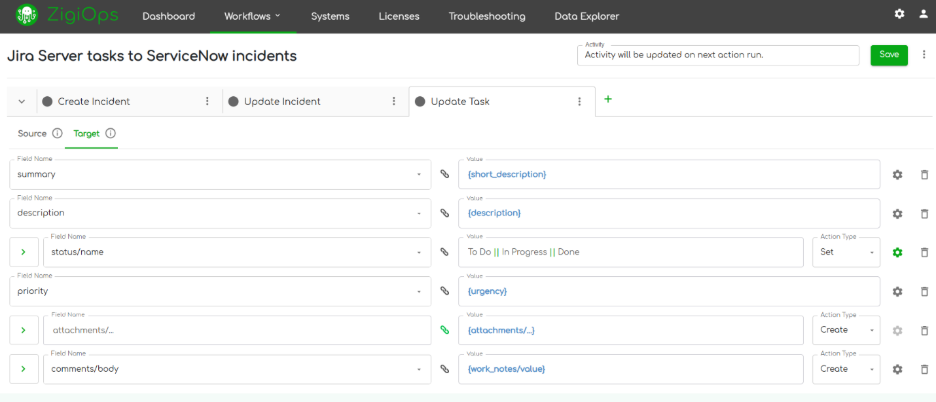Image resolution: width=936 pixels, height=402 pixels.
Task: Open settings gear for summary mapping
Action: pos(897,174)
